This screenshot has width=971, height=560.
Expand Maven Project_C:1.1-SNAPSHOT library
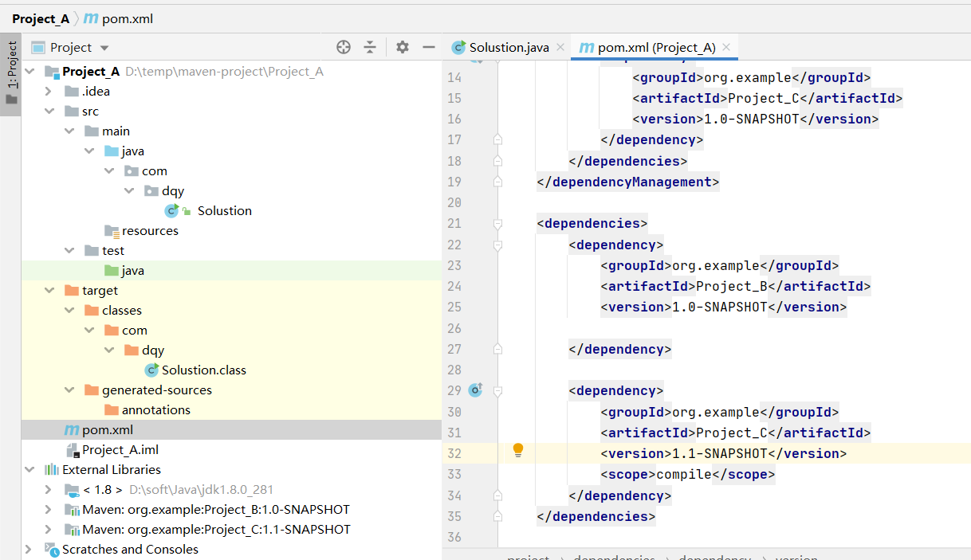(x=49, y=529)
